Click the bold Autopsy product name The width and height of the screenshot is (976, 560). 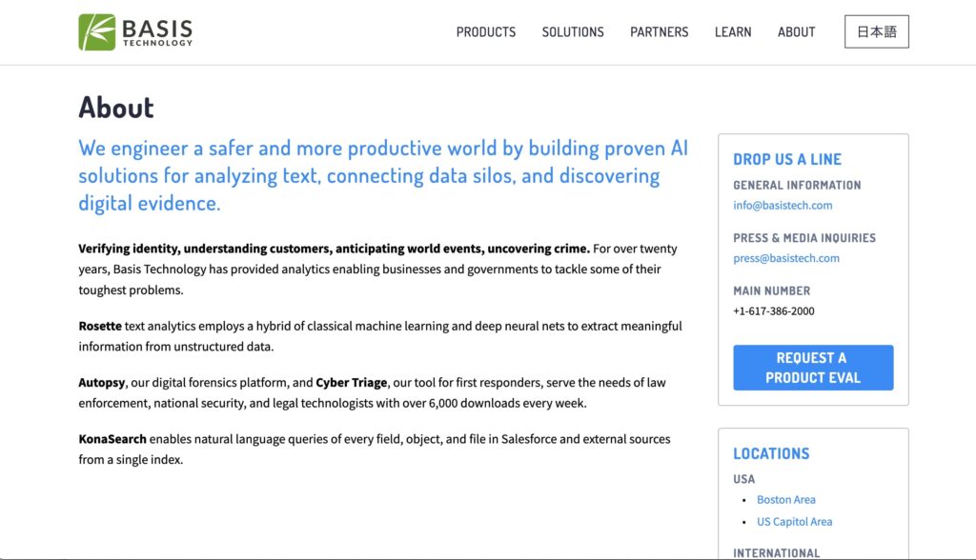coord(101,383)
